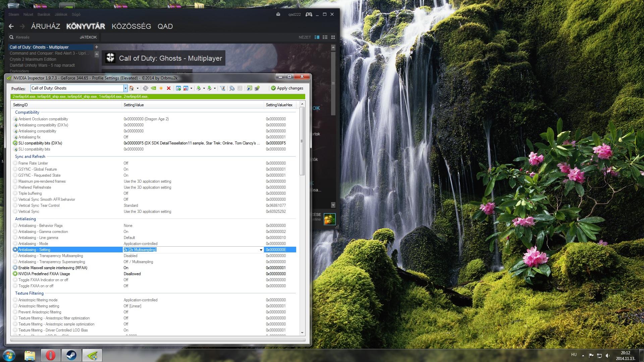644x362 pixels.
Task: Click the remove application from profile icon
Action: 186,88
